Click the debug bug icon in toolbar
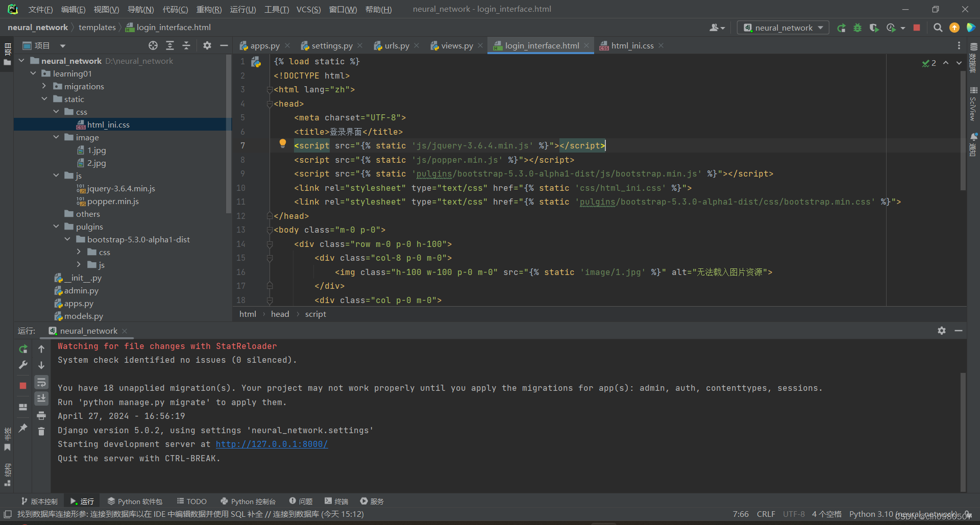980x525 pixels. click(x=857, y=28)
